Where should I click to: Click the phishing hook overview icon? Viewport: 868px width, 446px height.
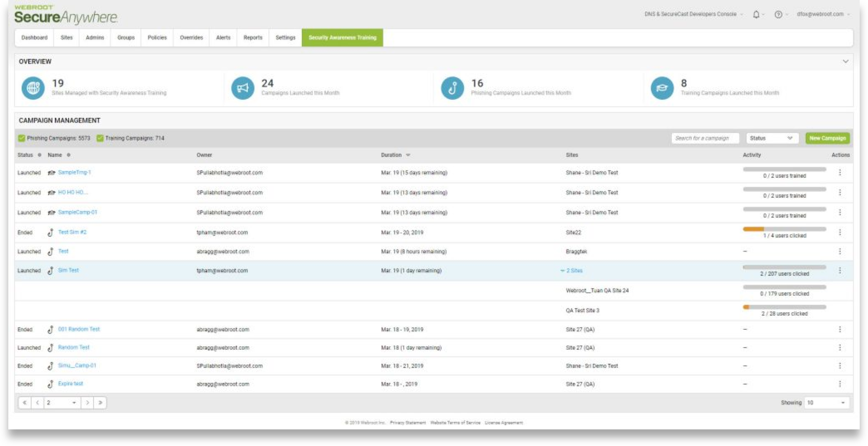click(452, 88)
